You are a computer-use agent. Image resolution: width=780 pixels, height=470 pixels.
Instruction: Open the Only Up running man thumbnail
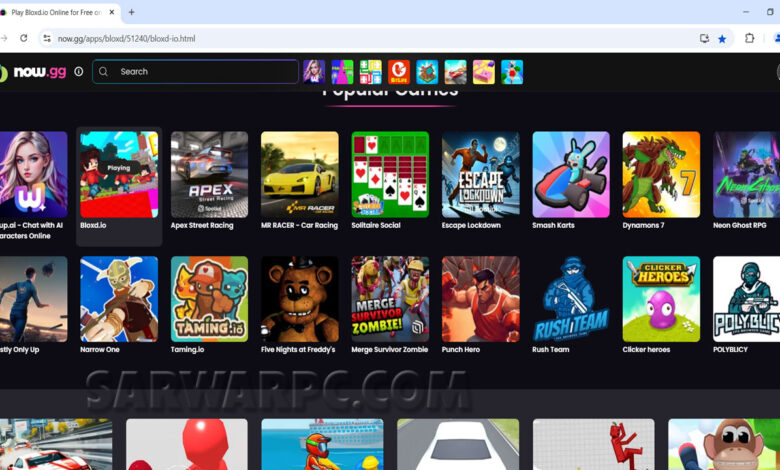coord(33,299)
